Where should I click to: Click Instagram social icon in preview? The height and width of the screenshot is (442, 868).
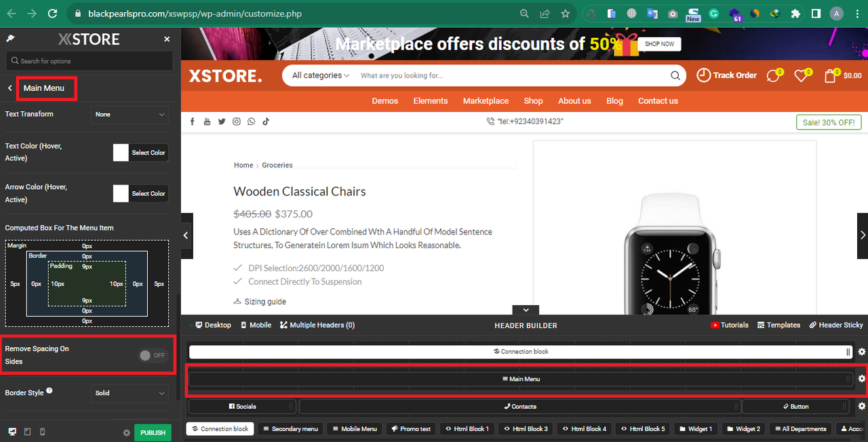click(x=237, y=122)
